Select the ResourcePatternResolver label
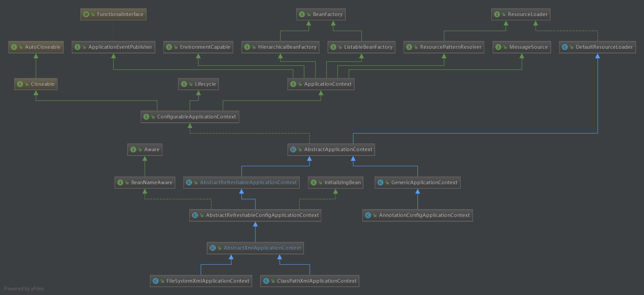The image size is (644, 295). coord(451,47)
